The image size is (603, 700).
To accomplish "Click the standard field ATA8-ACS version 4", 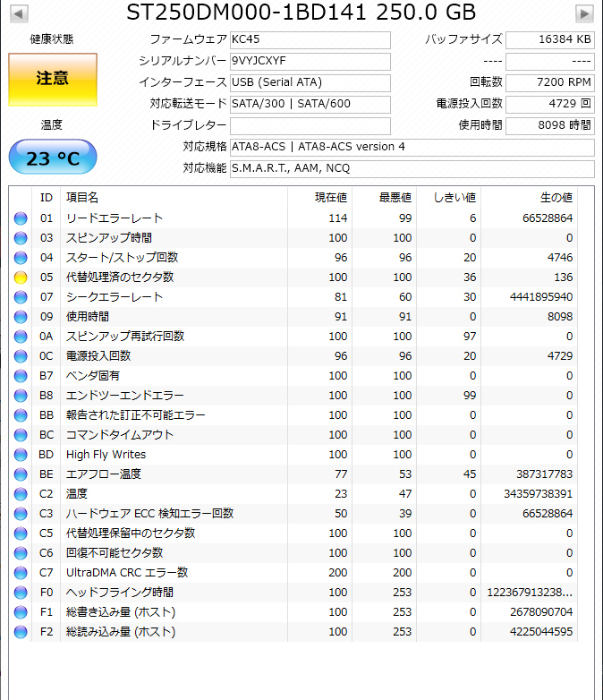I will click(x=412, y=147).
